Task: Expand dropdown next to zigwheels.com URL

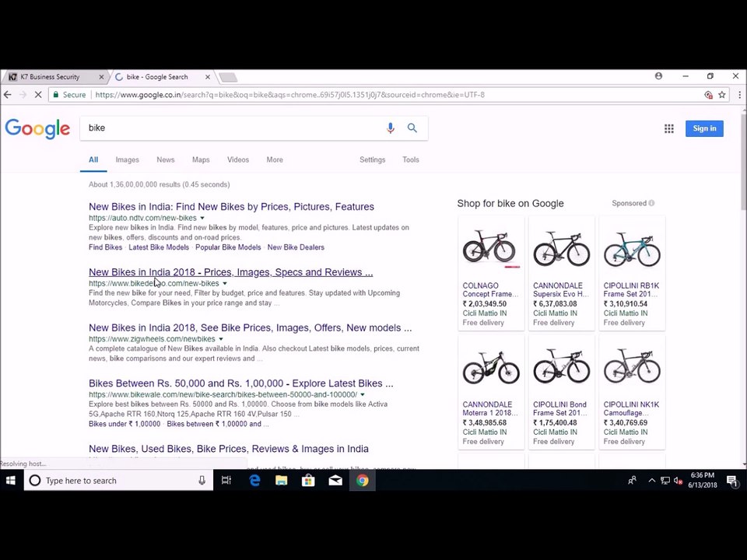Action: (x=220, y=339)
